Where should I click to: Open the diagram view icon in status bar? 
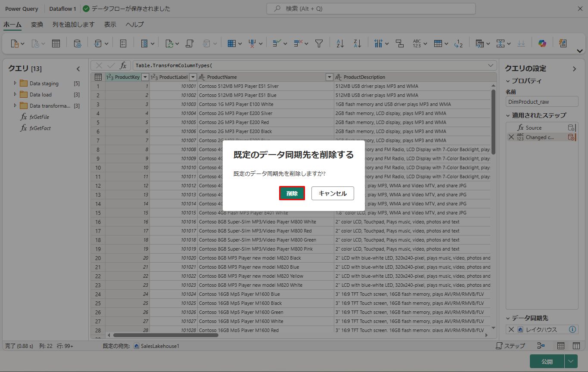[541, 346]
